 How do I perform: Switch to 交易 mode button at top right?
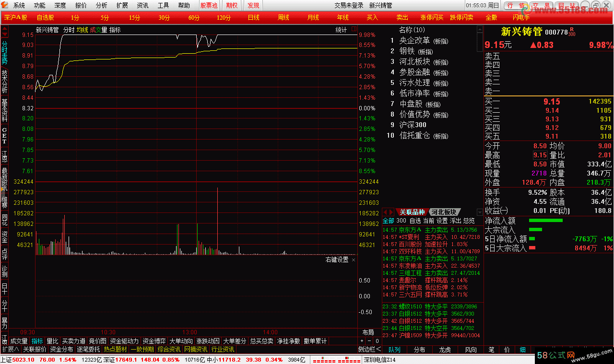542,5
